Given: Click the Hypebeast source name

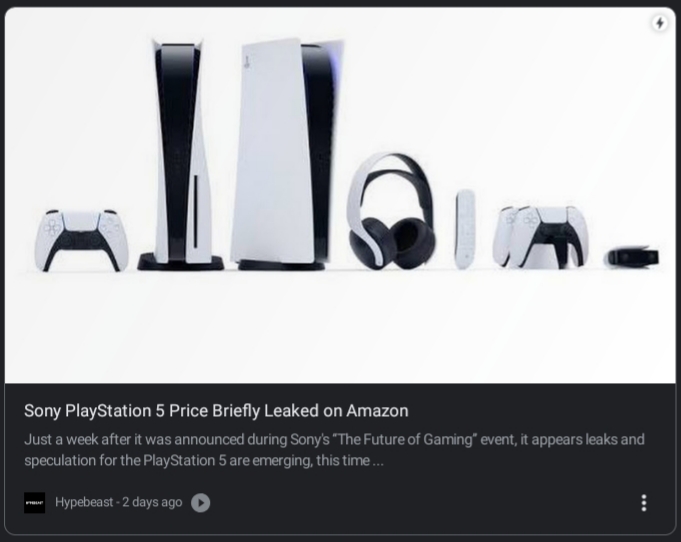Looking at the screenshot, I should (84, 502).
